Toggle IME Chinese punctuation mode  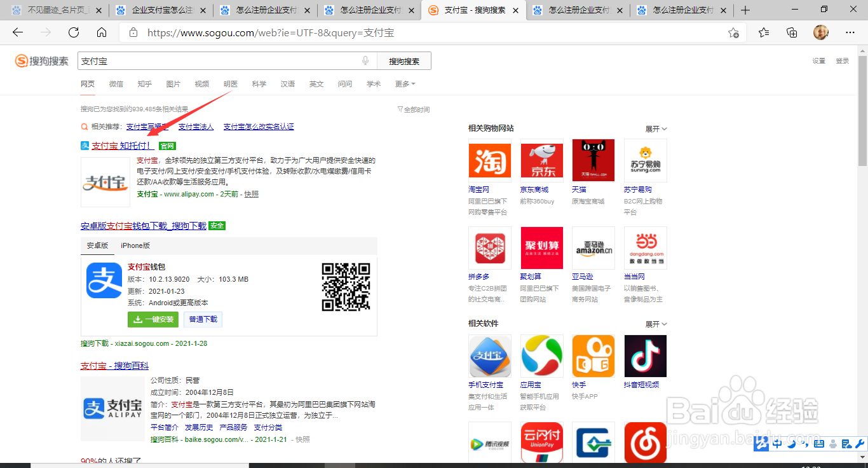click(804, 444)
